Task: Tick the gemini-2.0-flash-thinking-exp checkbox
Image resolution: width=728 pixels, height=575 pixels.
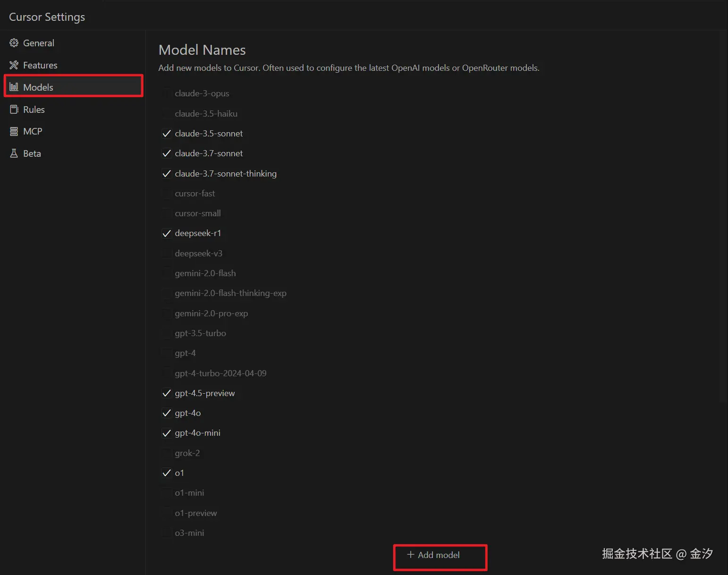Action: pos(167,293)
